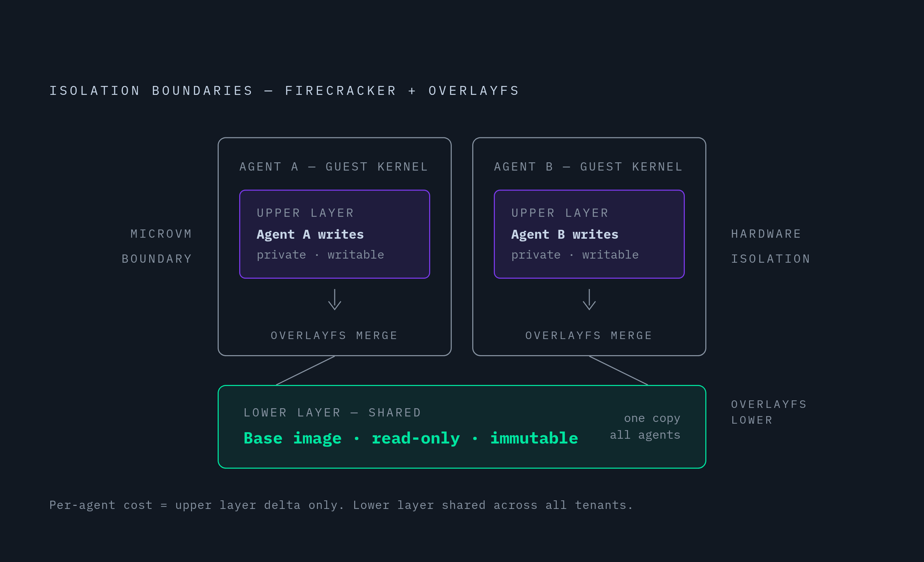
Task: Click down arrow in Agent B box
Action: click(589, 299)
